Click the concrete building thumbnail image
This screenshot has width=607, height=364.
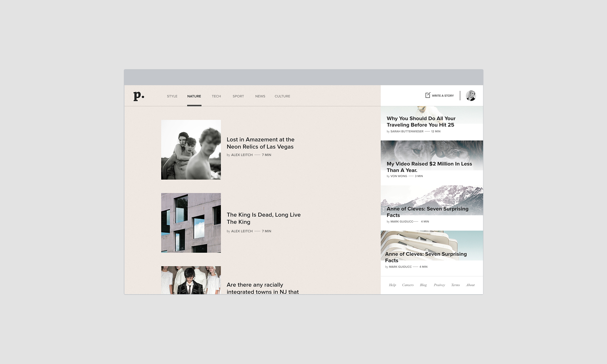(191, 223)
